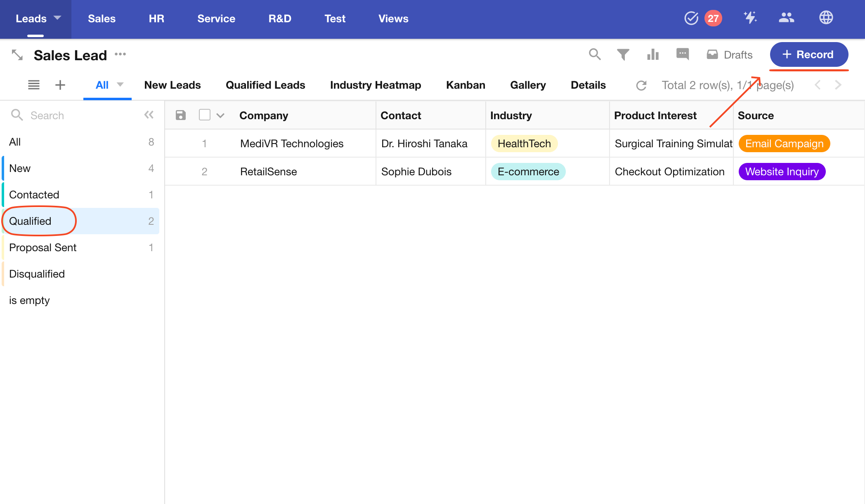Click the filter funnel icon
This screenshot has height=504, width=865.
point(623,54)
